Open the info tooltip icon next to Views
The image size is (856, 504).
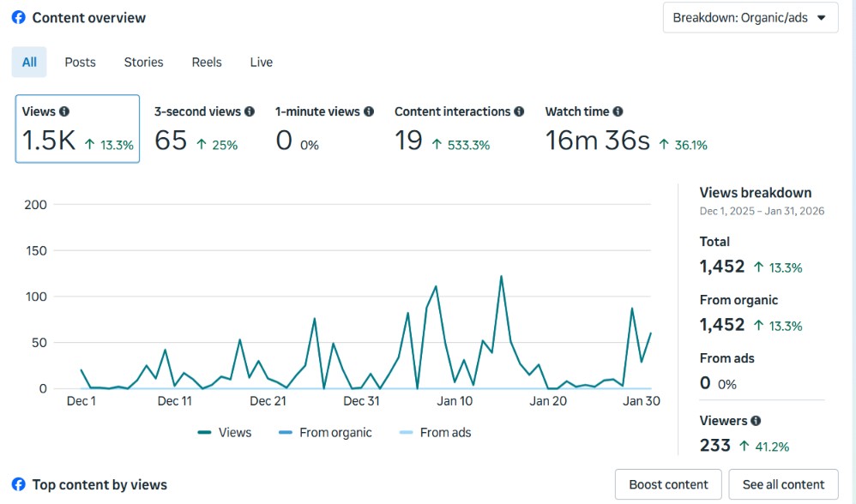[x=64, y=111]
